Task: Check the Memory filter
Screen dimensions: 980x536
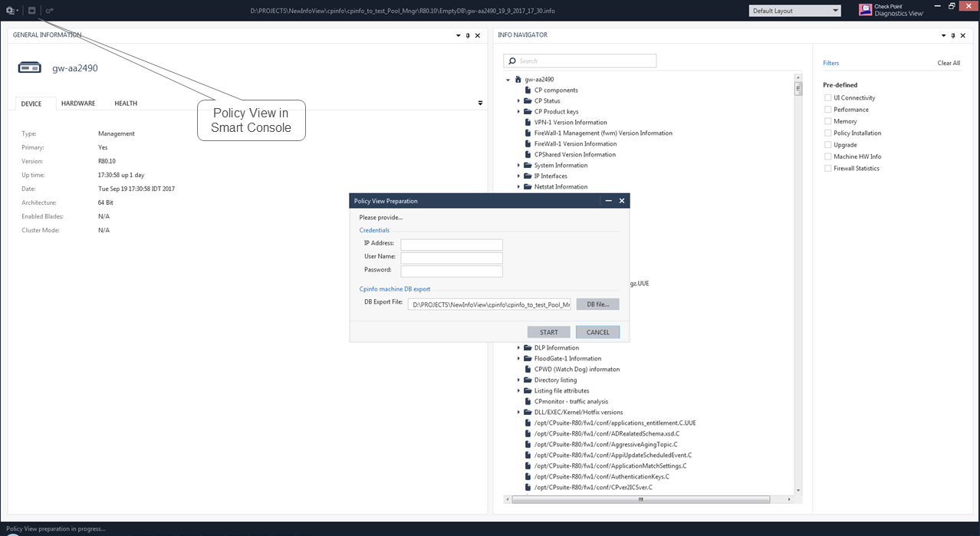Action: coord(827,121)
